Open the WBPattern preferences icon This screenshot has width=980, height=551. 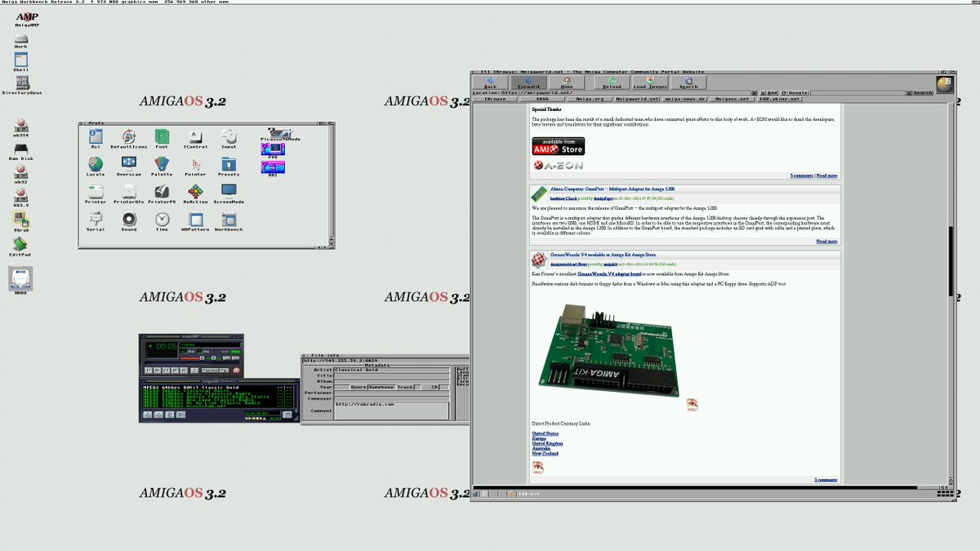pos(195,220)
